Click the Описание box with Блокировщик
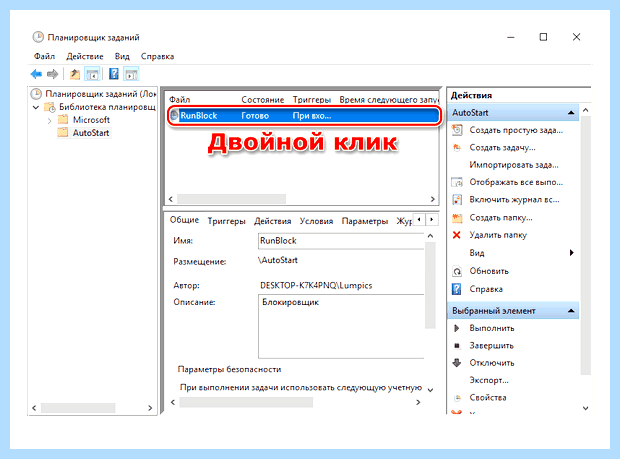Screen dimensions: 620x459 341,327
